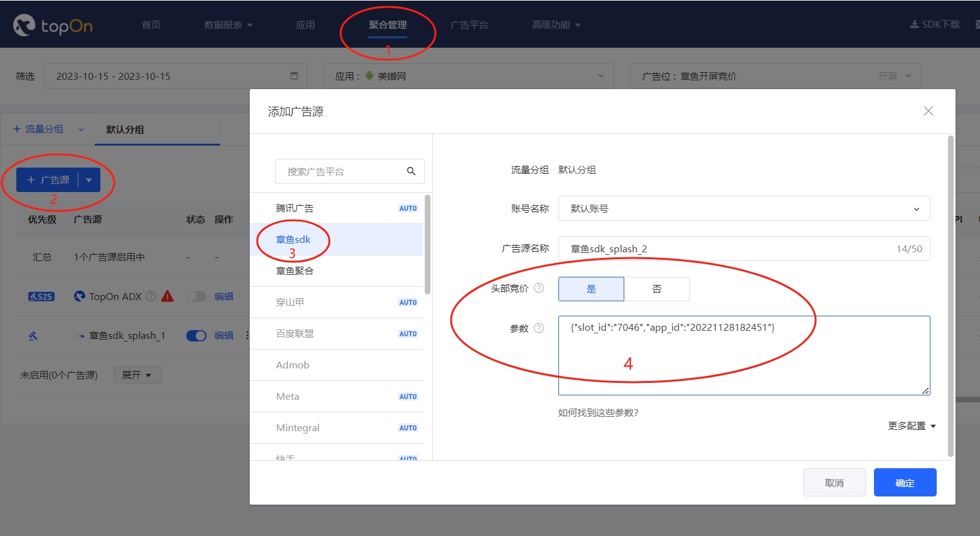Image resolution: width=980 pixels, height=536 pixels.
Task: Select Meta platform
Action: point(337,397)
